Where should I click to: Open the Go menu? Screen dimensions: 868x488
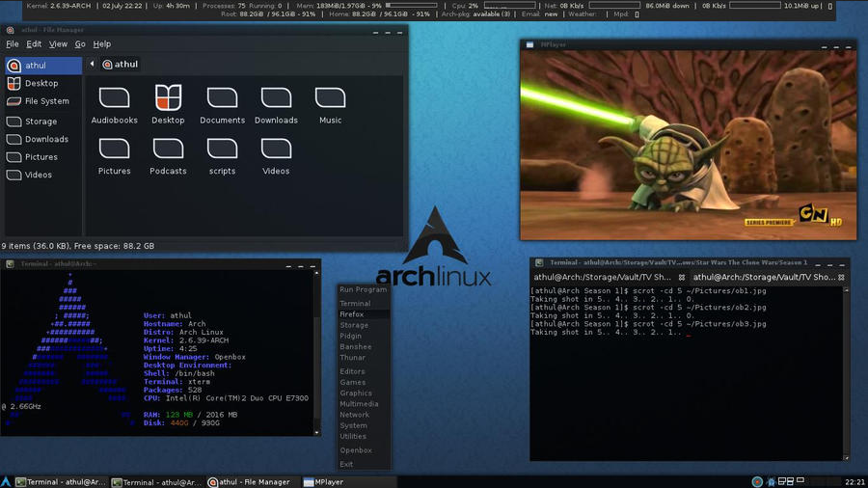pyautogui.click(x=80, y=43)
